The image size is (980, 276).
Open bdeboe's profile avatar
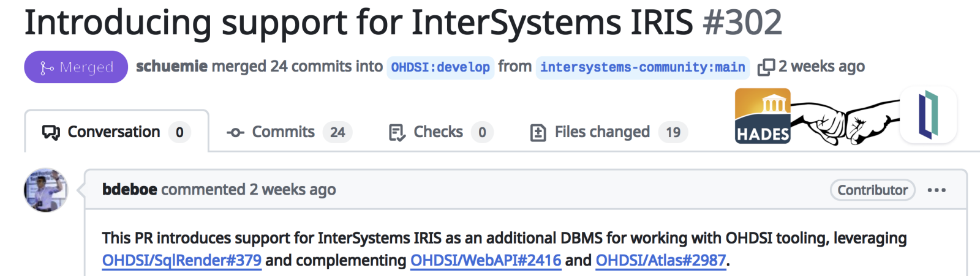point(45,190)
